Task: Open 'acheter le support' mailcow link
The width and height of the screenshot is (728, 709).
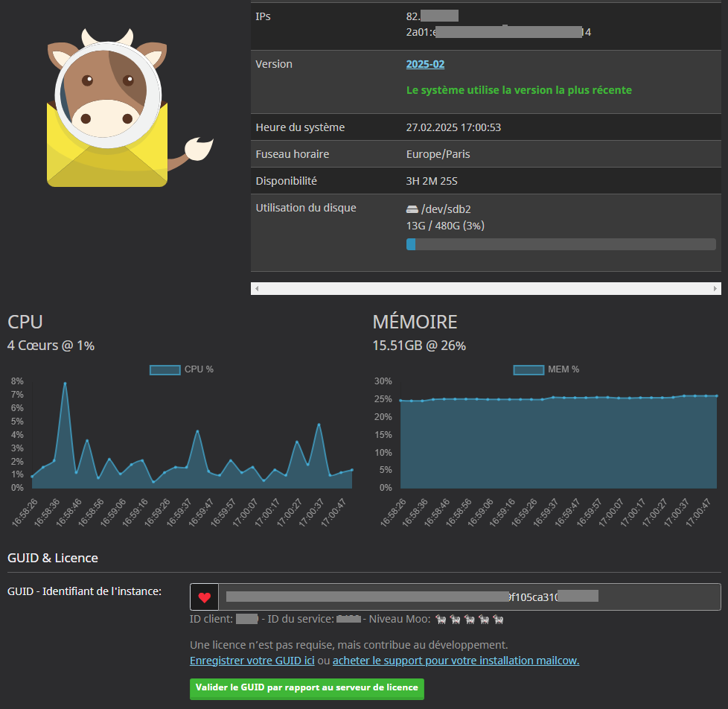Action: 456,661
